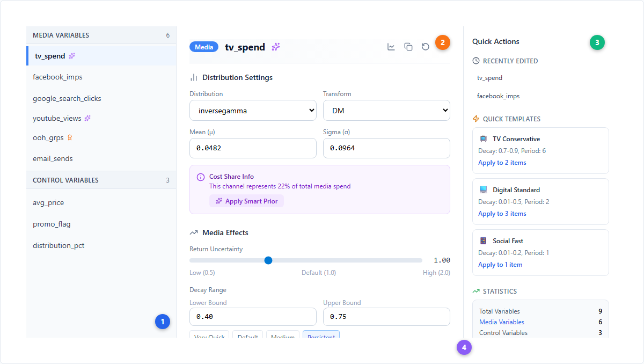Click Apply to 2 items link
This screenshot has width=644, height=364.
coord(502,163)
